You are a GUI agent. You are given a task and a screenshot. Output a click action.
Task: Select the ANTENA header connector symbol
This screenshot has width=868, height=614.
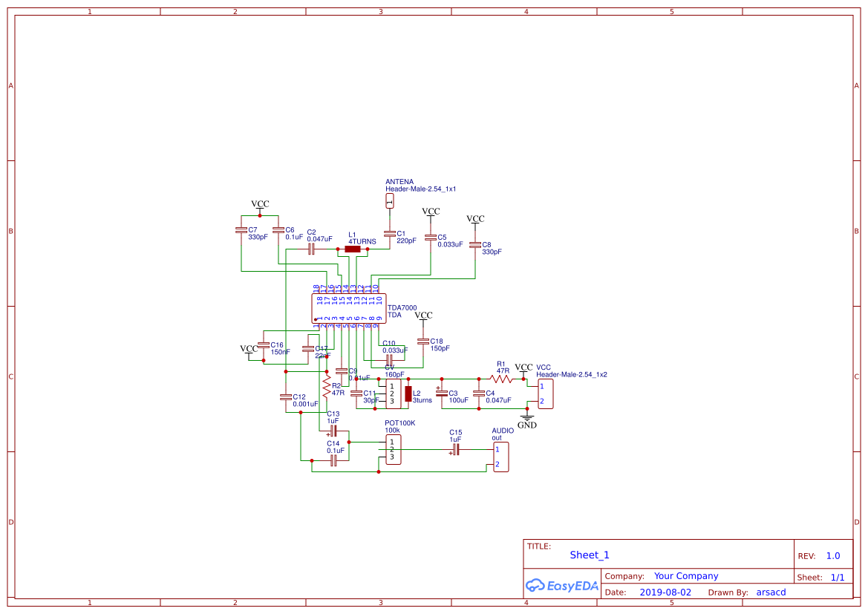pyautogui.click(x=390, y=201)
